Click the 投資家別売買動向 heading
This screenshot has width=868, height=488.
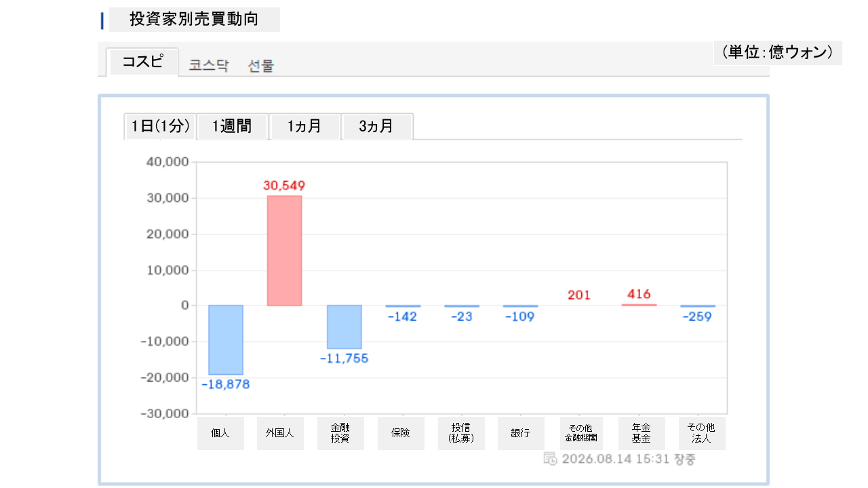coord(194,19)
